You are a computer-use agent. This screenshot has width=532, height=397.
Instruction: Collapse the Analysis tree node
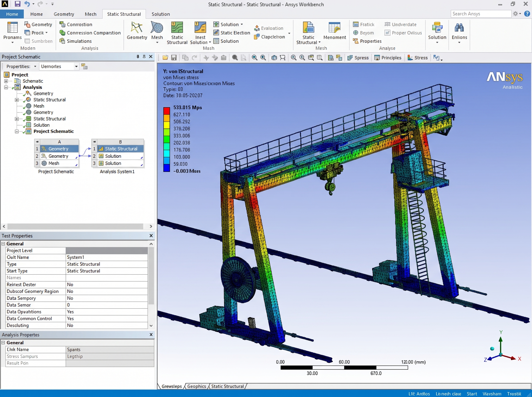coord(6,87)
